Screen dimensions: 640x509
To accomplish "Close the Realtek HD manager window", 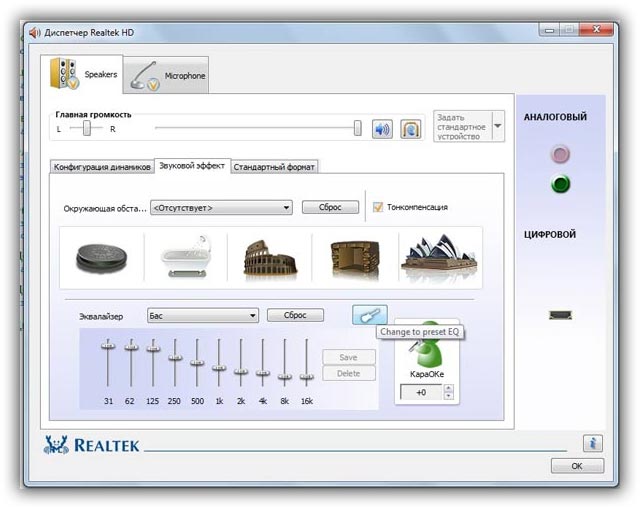I will click(x=596, y=30).
